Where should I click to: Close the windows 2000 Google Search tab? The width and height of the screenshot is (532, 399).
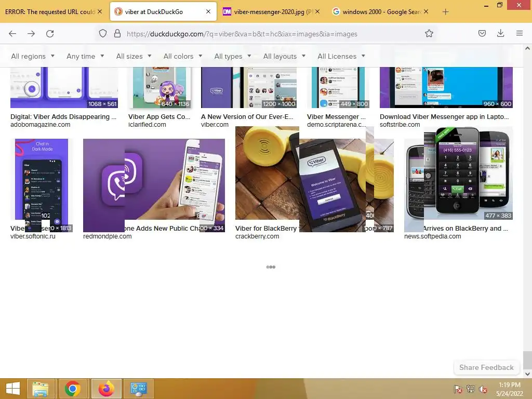click(x=426, y=11)
